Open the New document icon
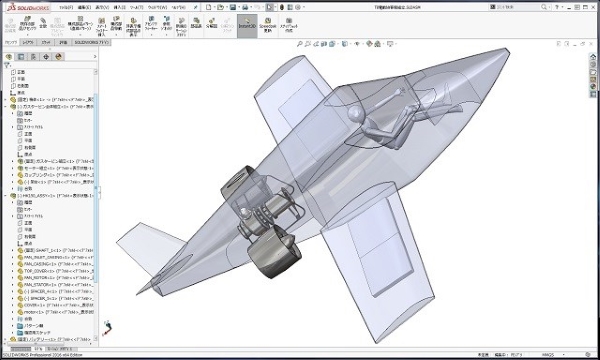Viewport: 600px width, 360px height. 209,7
